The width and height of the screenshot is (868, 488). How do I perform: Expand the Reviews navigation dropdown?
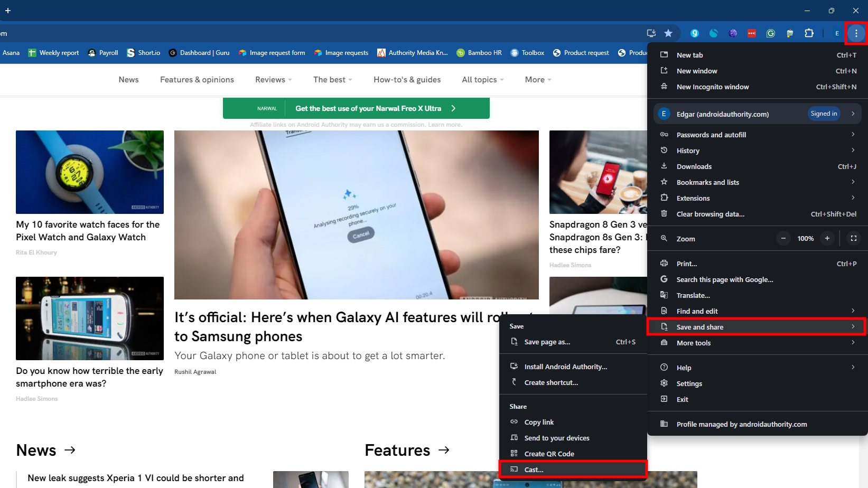(x=273, y=80)
